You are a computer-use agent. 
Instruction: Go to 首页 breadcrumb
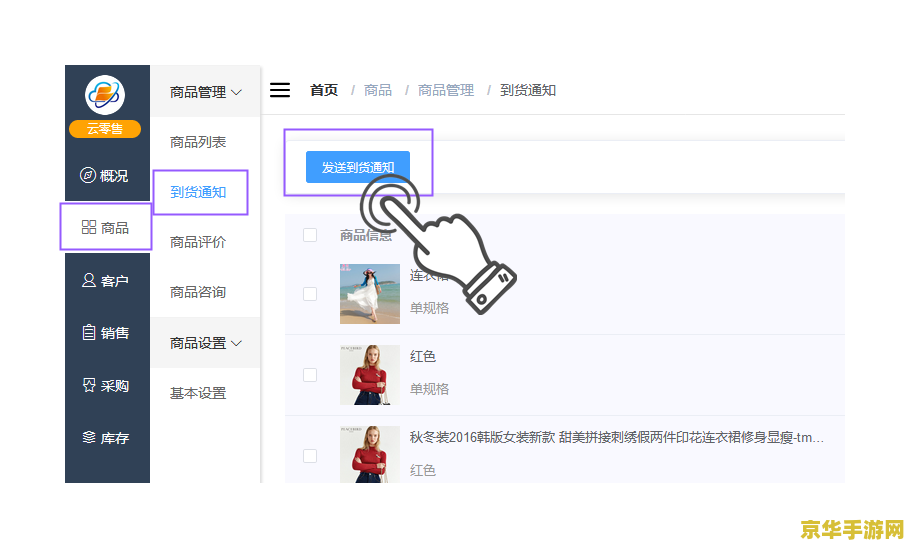click(x=324, y=90)
